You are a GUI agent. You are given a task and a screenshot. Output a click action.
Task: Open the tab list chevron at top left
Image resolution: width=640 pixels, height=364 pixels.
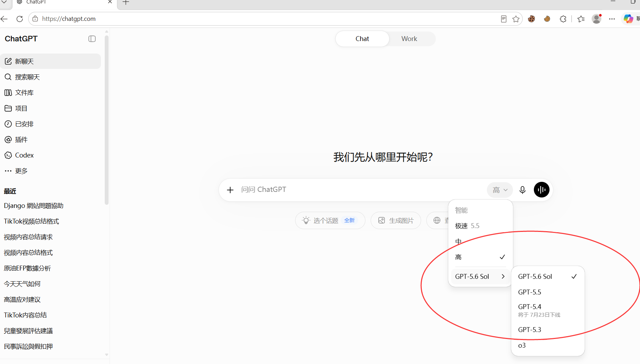pyautogui.click(x=4, y=2)
